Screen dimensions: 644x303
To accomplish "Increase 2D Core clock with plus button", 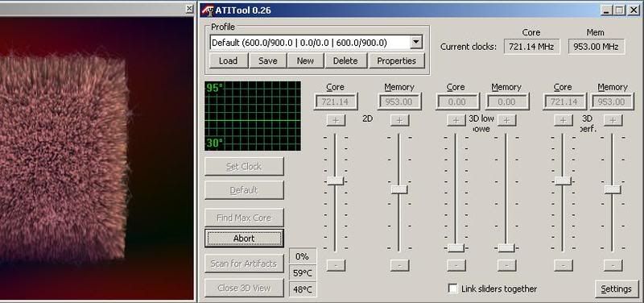I will 336,120.
